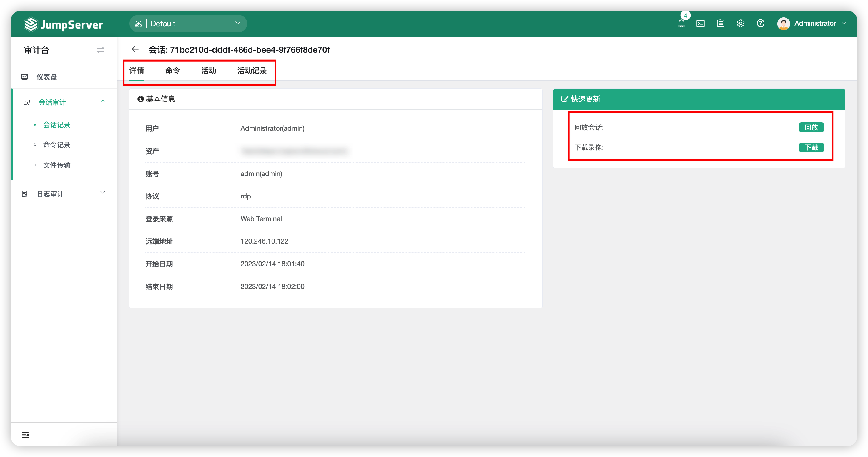
Task: Switch to the 命令 tab
Action: tap(172, 71)
